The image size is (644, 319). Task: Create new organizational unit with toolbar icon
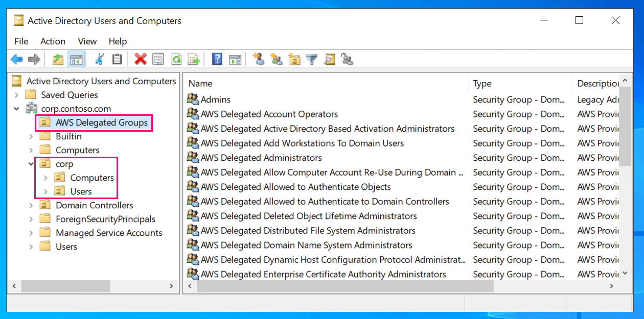point(294,60)
